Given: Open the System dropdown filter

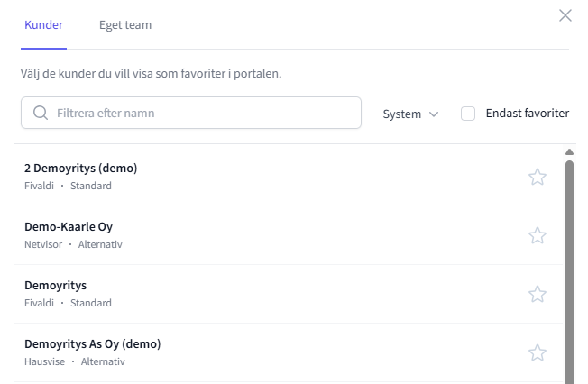Looking at the screenshot, I should [410, 114].
